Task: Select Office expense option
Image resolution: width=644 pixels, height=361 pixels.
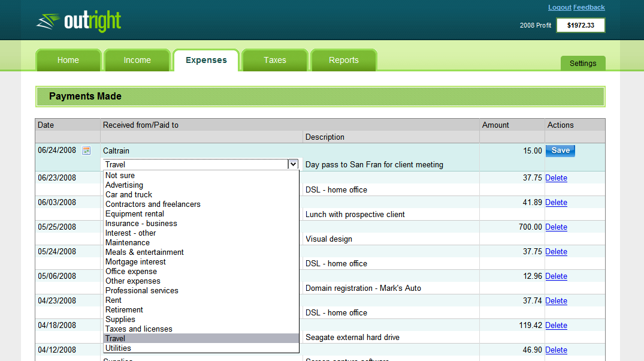Action: pyautogui.click(x=201, y=272)
